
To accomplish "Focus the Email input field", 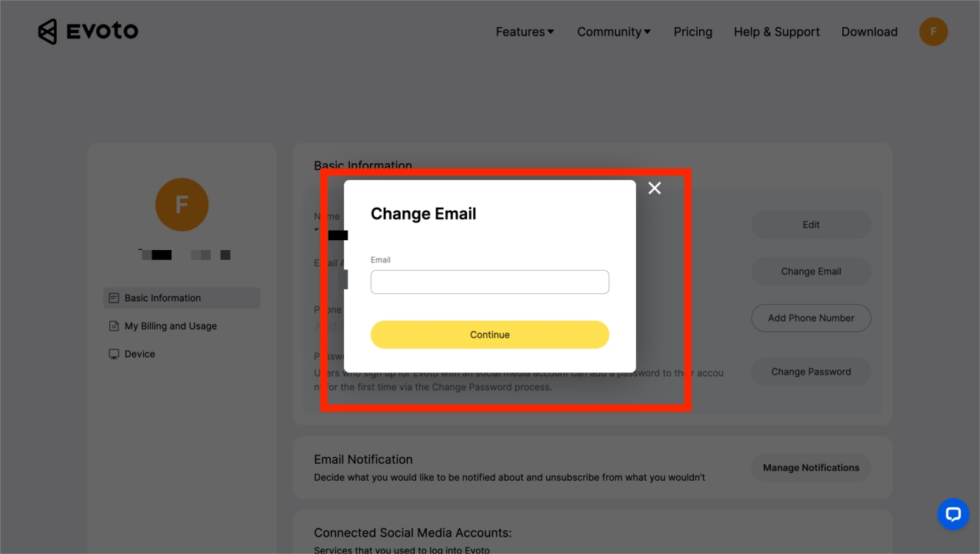I will [490, 282].
